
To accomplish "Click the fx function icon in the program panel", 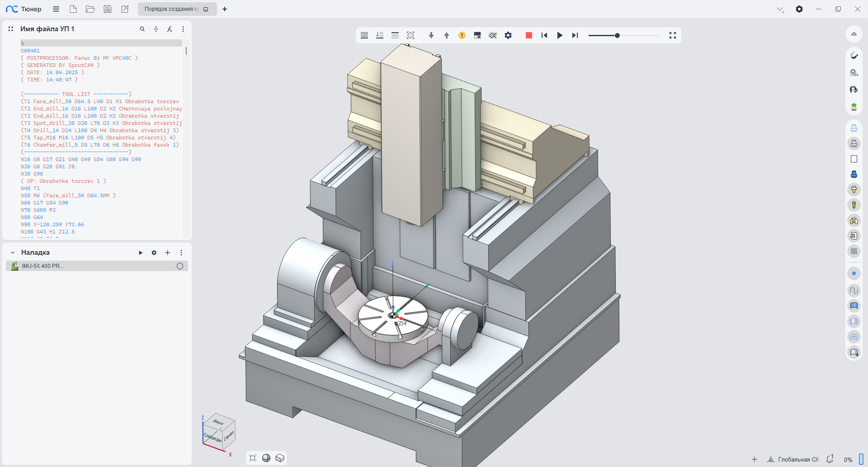I will [x=170, y=29].
